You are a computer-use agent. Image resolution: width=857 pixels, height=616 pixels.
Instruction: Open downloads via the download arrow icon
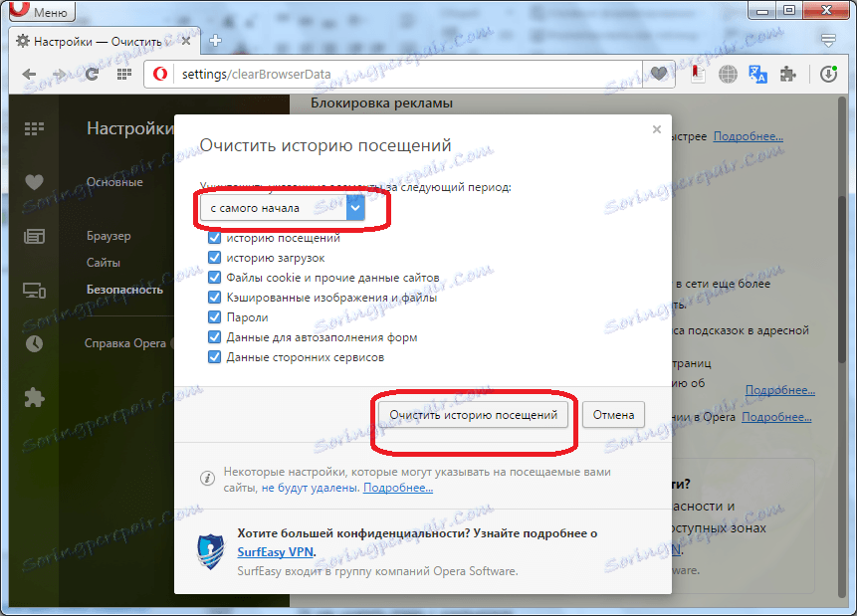pyautogui.click(x=828, y=74)
